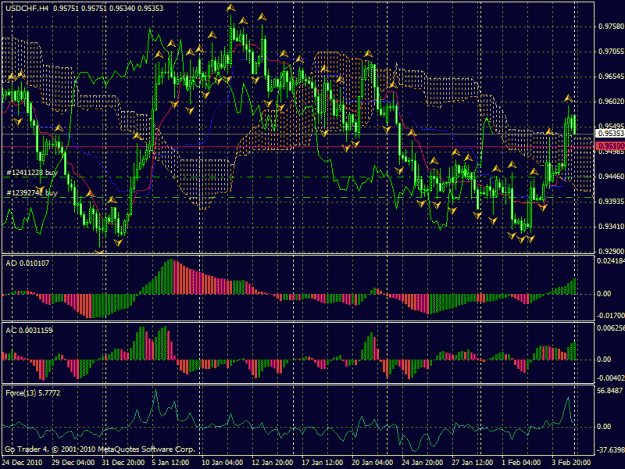625x469 pixels.
Task: Click the 31 Dec 20:00 time axis label
Action: 123,463
